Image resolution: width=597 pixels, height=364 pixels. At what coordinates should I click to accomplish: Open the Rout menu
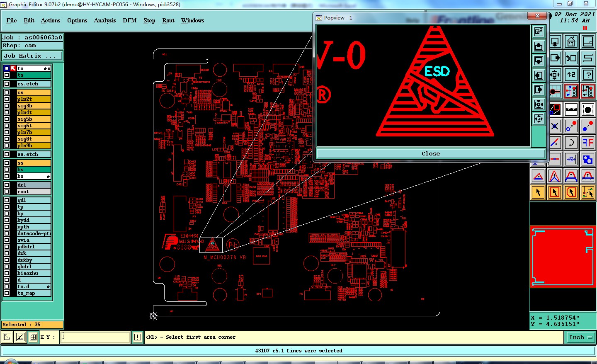coord(168,20)
